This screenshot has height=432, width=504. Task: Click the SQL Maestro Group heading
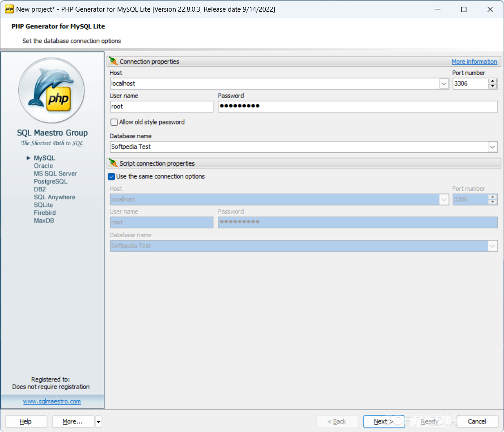point(52,133)
